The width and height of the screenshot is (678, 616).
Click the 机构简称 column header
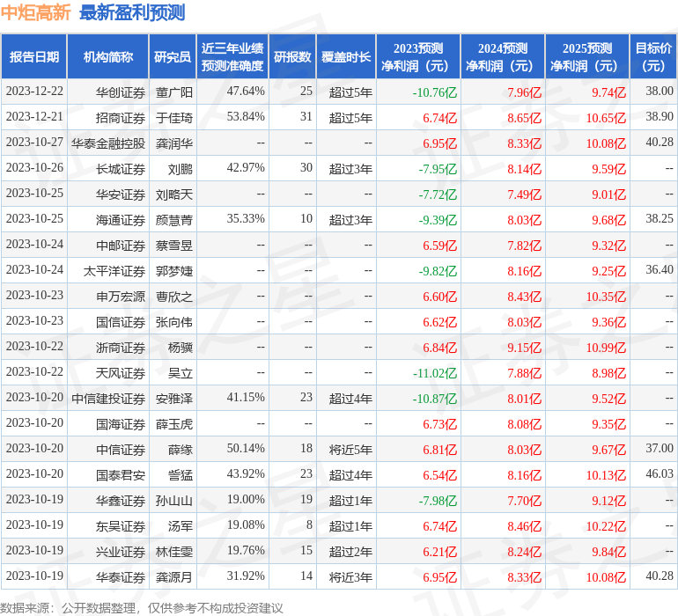(108, 56)
